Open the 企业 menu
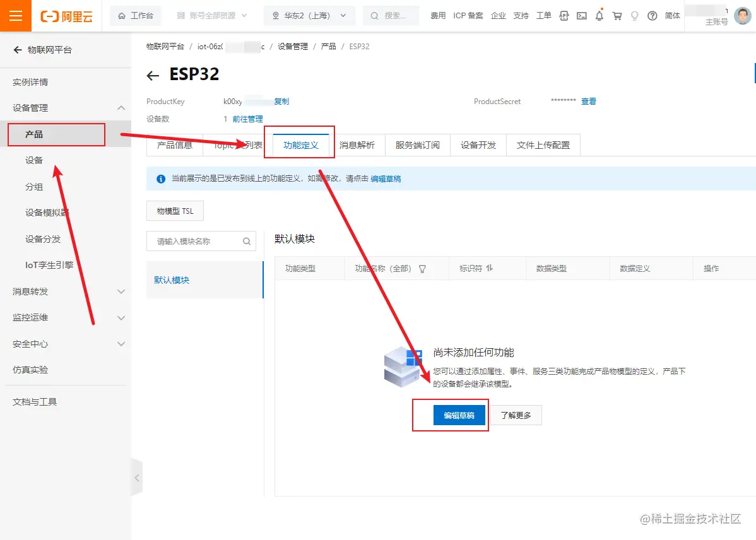756x540 pixels. tap(498, 15)
